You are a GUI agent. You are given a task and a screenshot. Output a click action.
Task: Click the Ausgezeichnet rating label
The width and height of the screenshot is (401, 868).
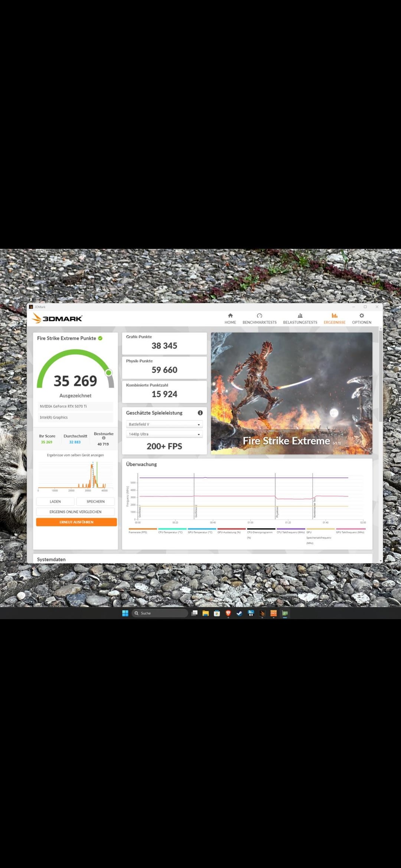(75, 396)
